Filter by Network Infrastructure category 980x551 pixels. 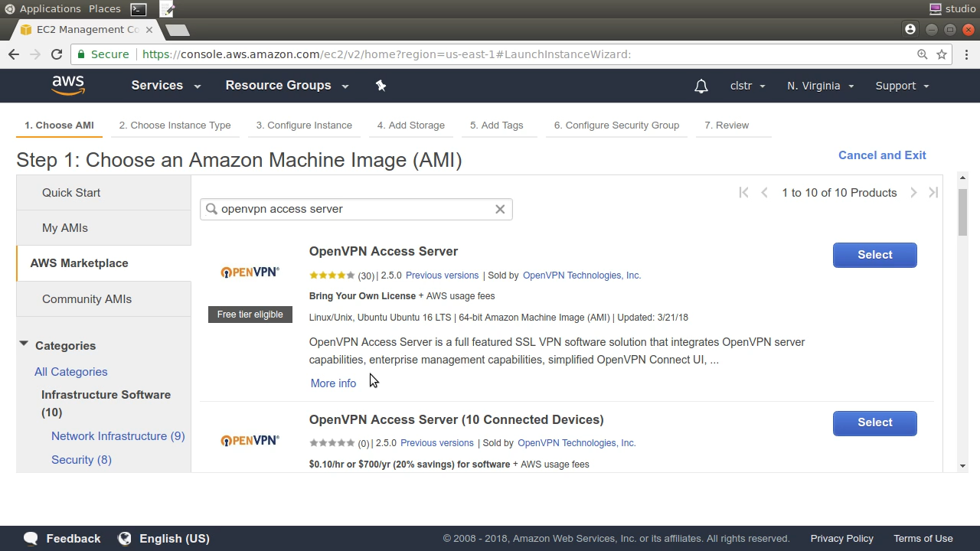coord(118,436)
